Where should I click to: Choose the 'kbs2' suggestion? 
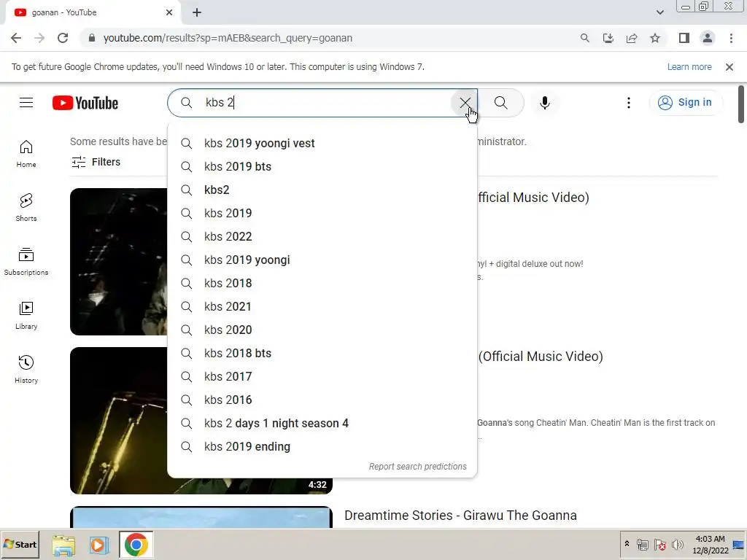(322, 190)
